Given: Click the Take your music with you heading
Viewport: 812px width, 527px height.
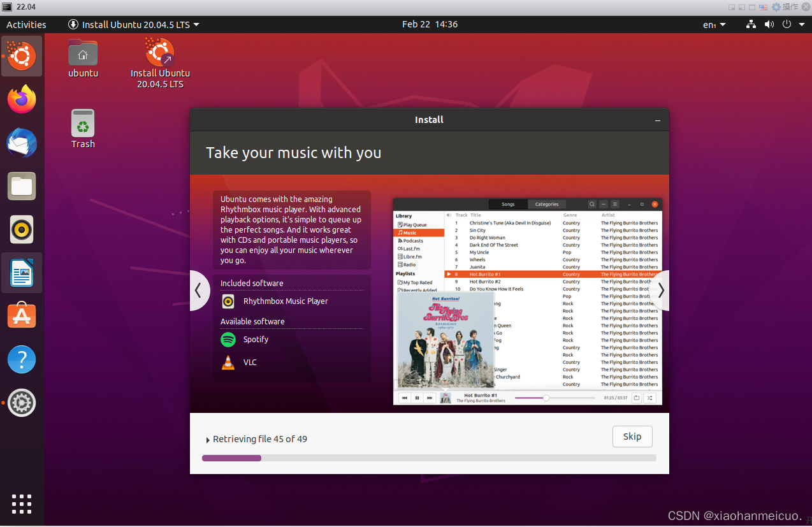Looking at the screenshot, I should point(293,153).
